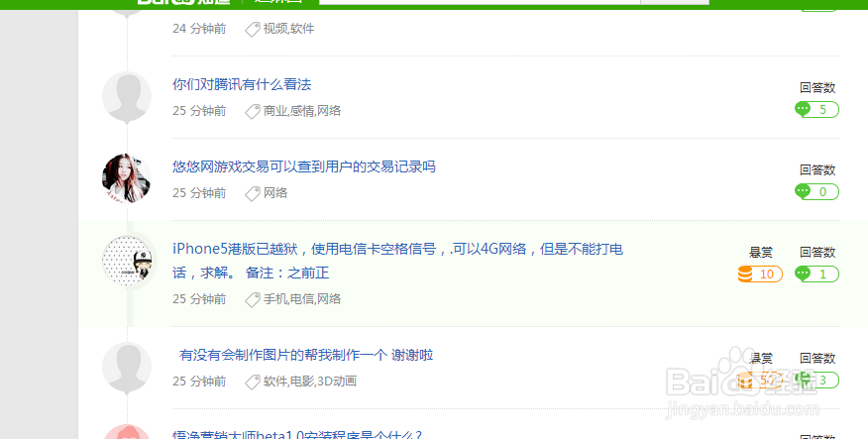Click tag icon next to 商业,感情,网络
868x439 pixels.
(x=253, y=111)
